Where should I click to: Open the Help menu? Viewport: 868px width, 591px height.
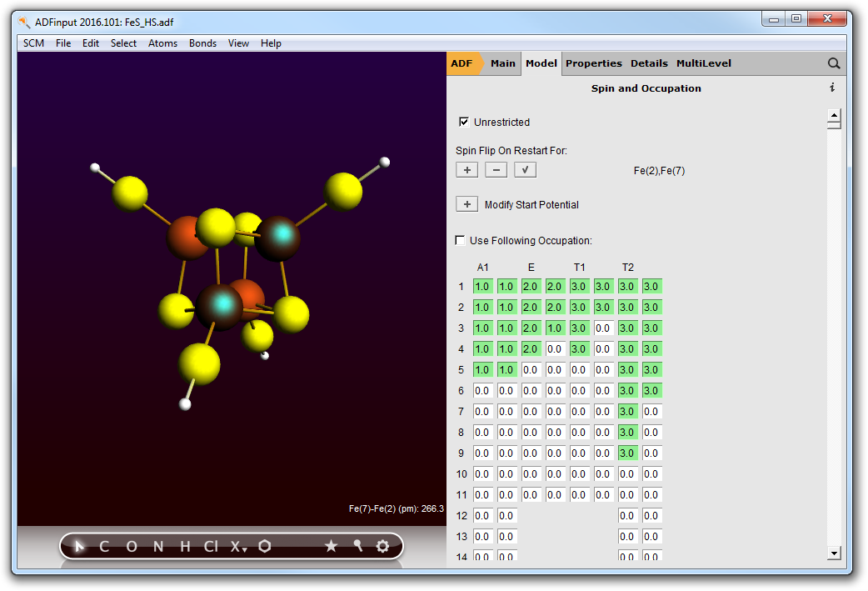tap(271, 43)
